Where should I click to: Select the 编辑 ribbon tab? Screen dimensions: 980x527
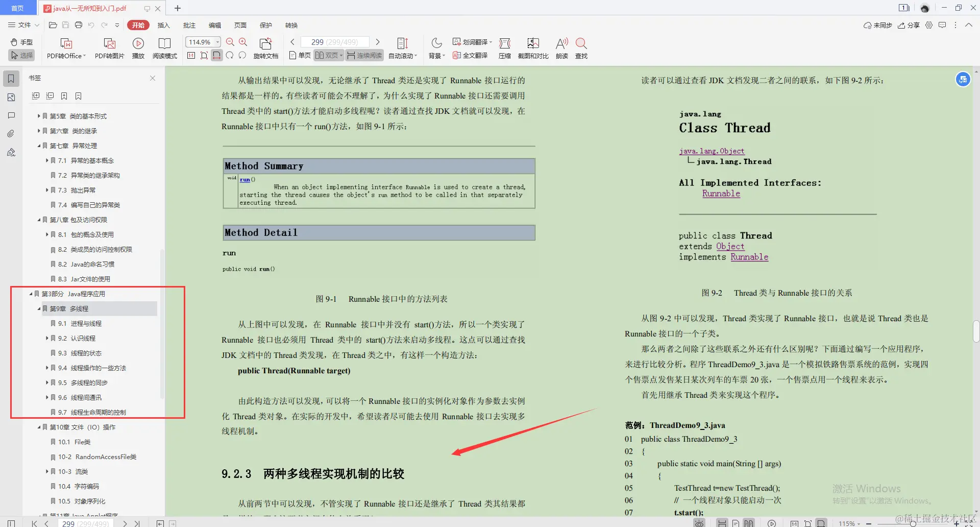pyautogui.click(x=215, y=25)
